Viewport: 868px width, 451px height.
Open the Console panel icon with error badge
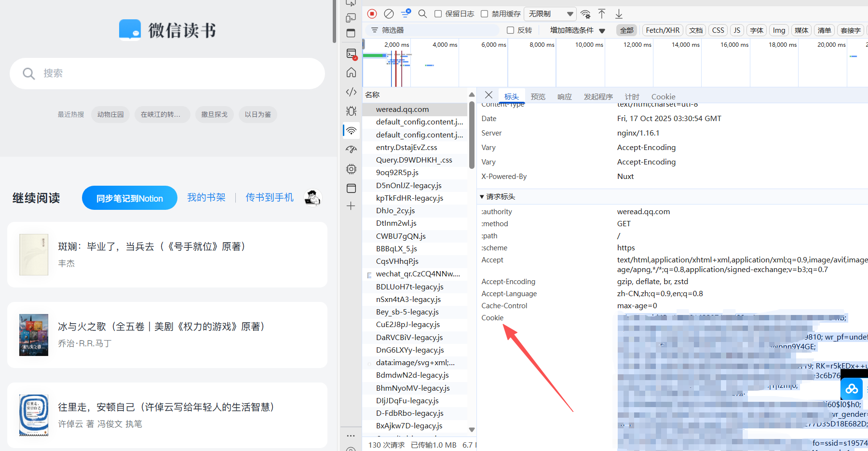pyautogui.click(x=352, y=54)
